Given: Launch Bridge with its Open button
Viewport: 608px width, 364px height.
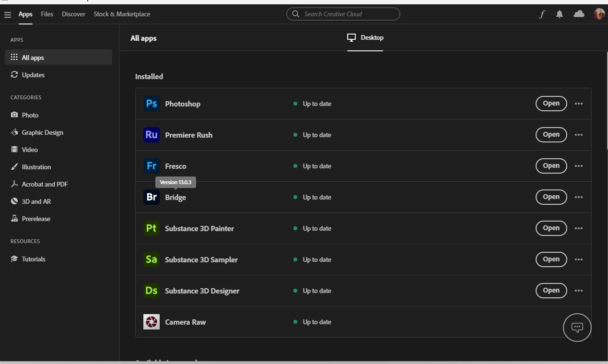Looking at the screenshot, I should [x=551, y=197].
